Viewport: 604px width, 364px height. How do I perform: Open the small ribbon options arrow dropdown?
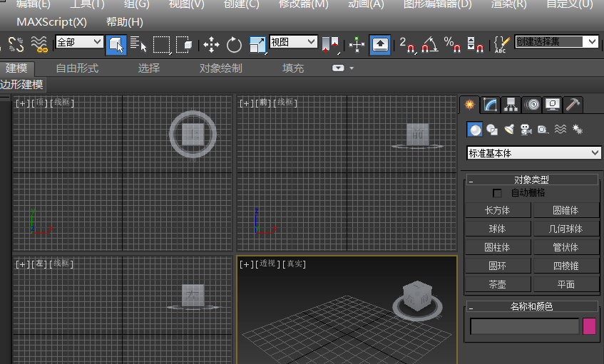coord(352,68)
